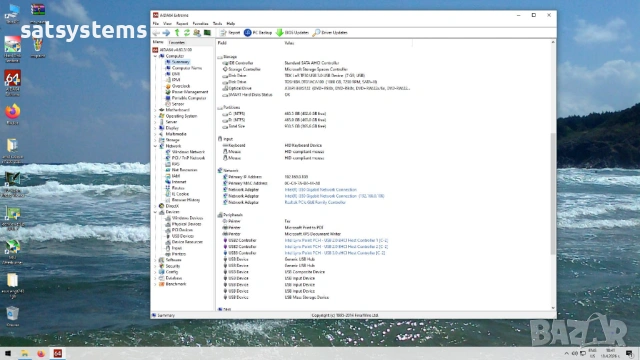Open the Tools menu
640x360 pixels.
coord(218,24)
